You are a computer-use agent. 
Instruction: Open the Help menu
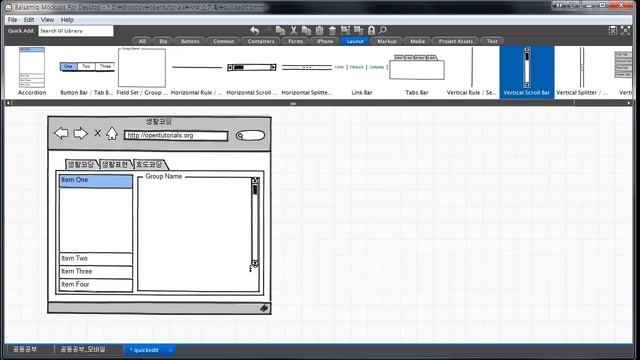67,20
